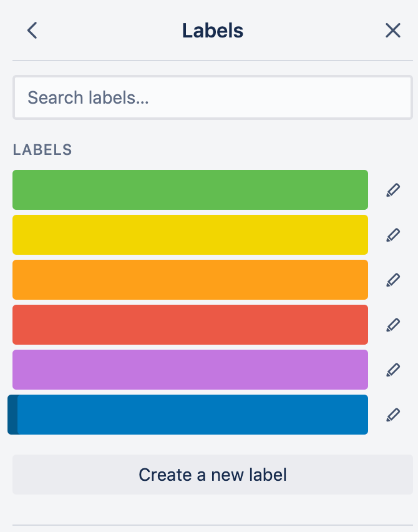Click the LABELS section heading
Screen dimensions: 418x532
coord(42,150)
